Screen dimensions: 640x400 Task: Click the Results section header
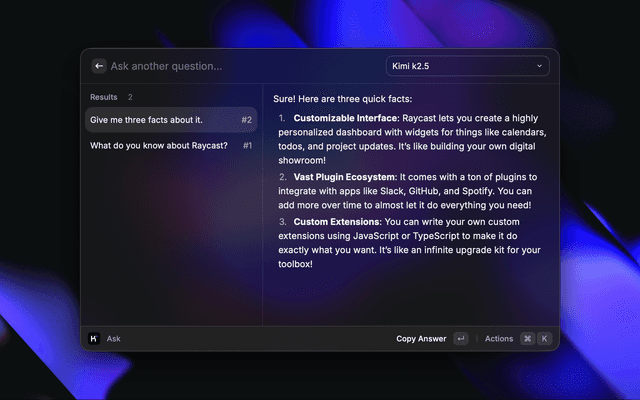(x=104, y=97)
